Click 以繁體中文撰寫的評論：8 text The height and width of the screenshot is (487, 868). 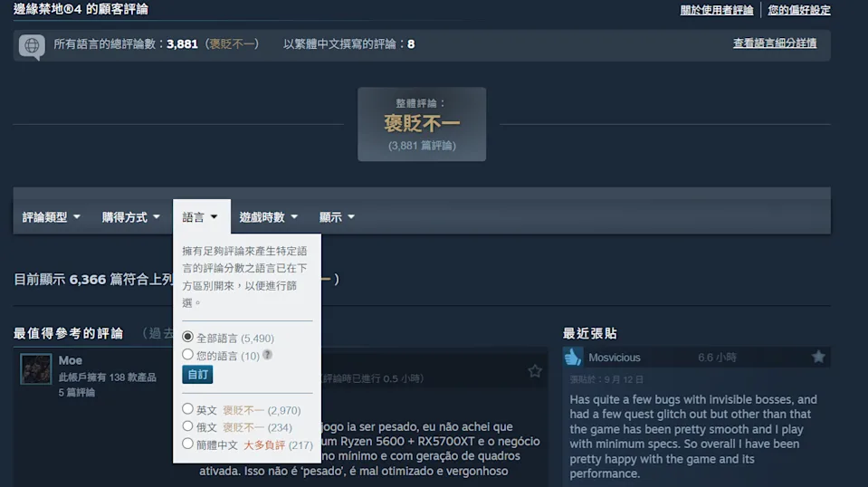coord(348,43)
